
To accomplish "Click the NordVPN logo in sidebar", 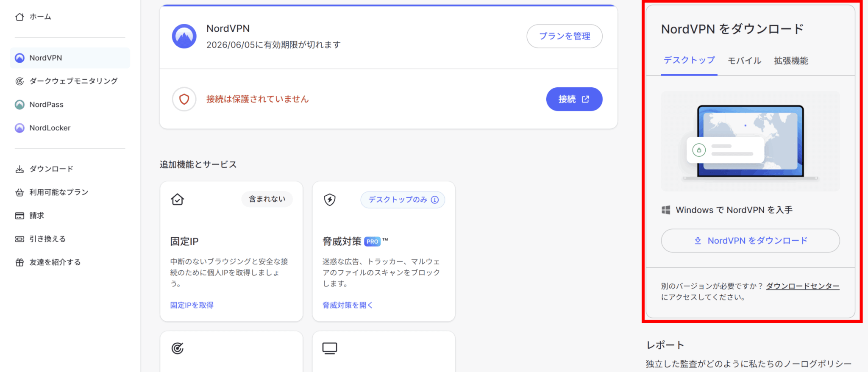I will click(19, 58).
